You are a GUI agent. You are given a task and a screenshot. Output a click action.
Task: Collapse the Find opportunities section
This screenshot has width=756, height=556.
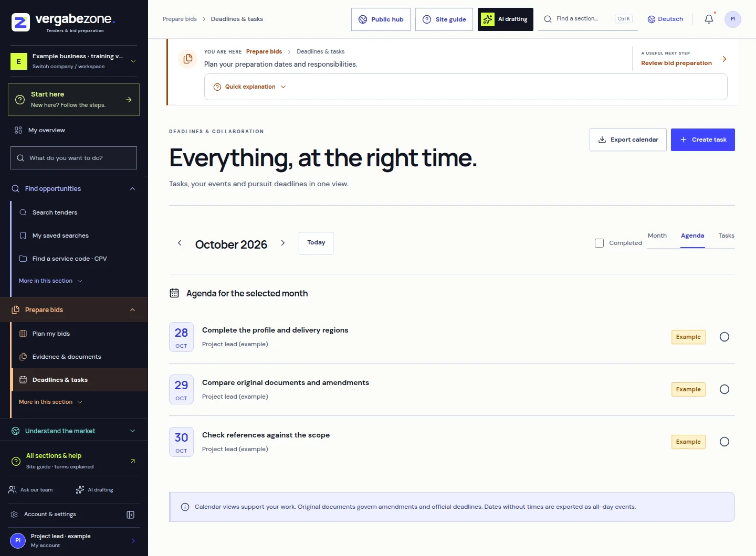point(74,189)
